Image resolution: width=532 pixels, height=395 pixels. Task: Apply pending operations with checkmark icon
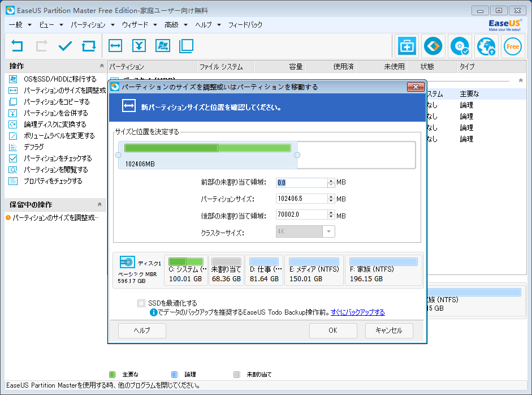click(x=65, y=46)
